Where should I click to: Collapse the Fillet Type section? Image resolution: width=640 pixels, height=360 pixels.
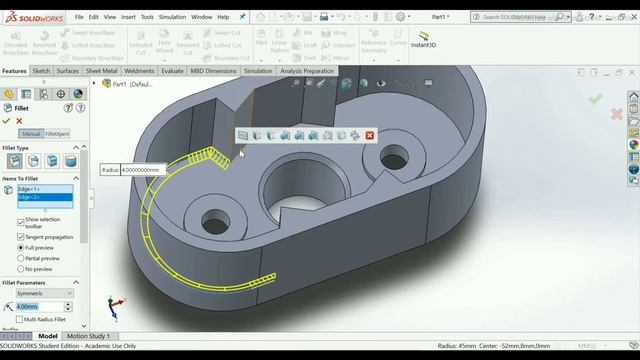coord(76,148)
